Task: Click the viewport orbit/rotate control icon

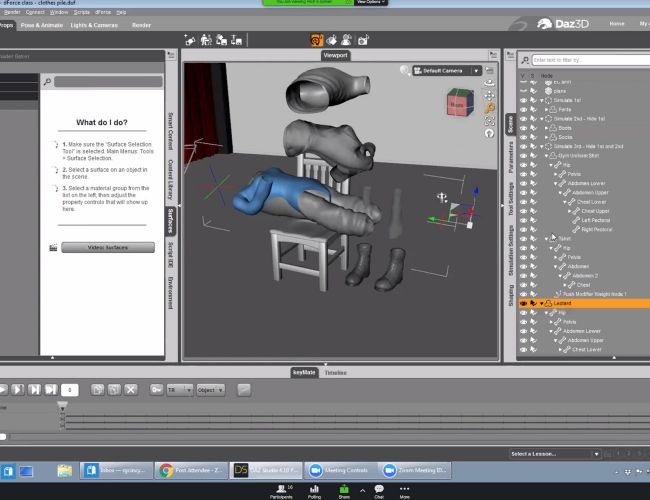Action: [x=489, y=83]
